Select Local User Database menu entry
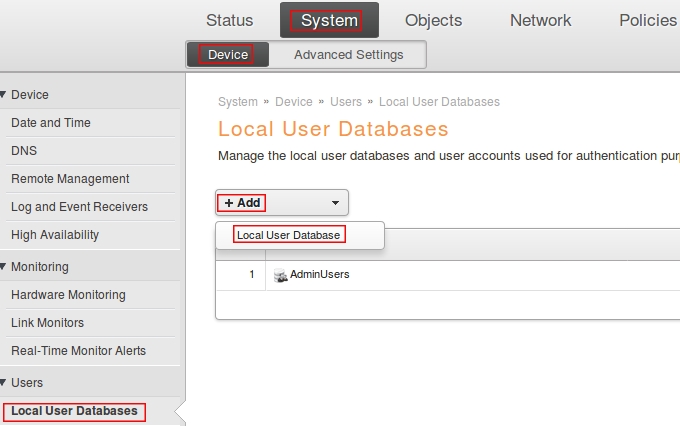Viewport: 680px width, 426px height. [288, 235]
